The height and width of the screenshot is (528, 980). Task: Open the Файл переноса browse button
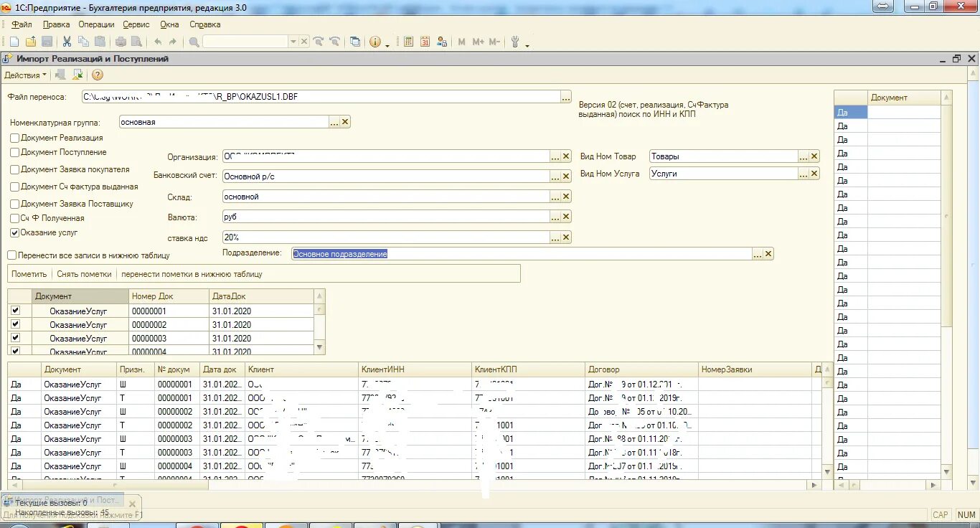pyautogui.click(x=566, y=97)
